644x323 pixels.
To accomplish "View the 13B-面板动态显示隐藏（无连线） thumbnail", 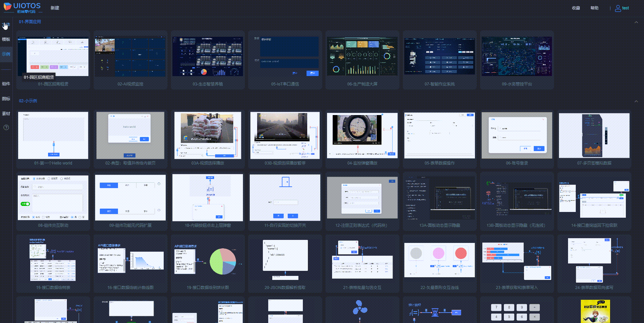I will coord(517,198).
